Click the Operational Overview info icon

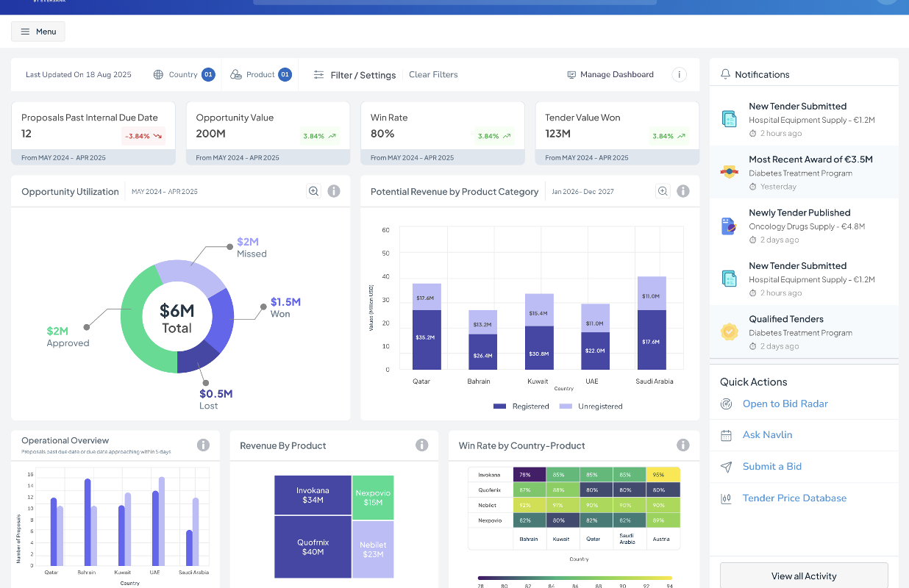204,445
